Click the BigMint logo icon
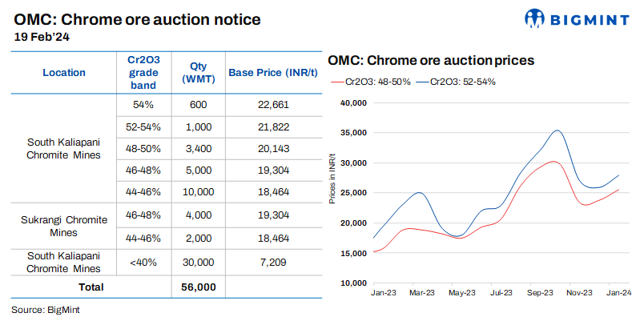 point(535,18)
